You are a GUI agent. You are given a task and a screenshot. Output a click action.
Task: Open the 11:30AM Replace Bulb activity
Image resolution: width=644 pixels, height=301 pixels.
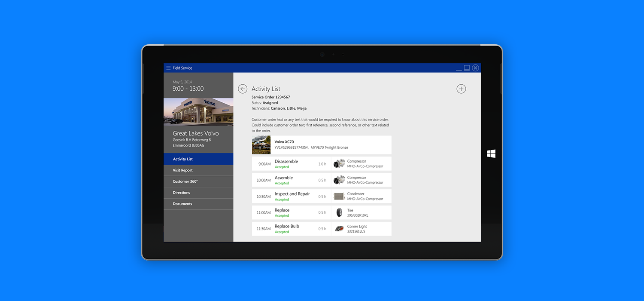322,229
